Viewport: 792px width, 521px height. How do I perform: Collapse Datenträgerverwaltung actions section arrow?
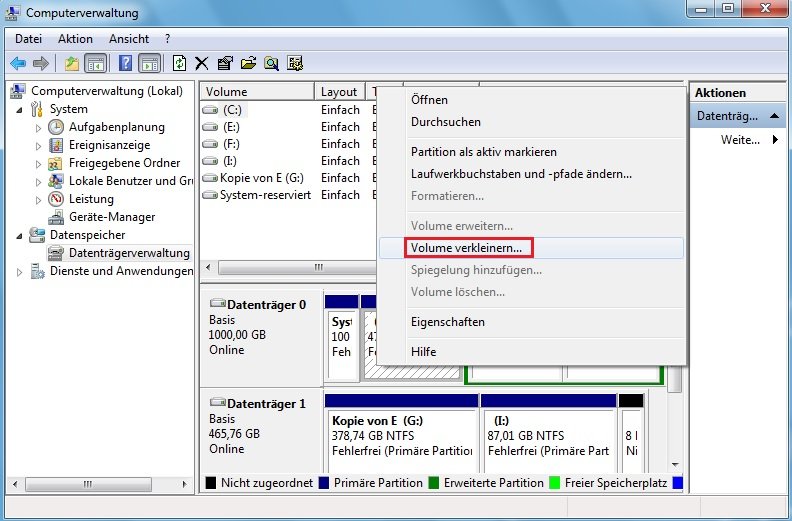(x=774, y=116)
